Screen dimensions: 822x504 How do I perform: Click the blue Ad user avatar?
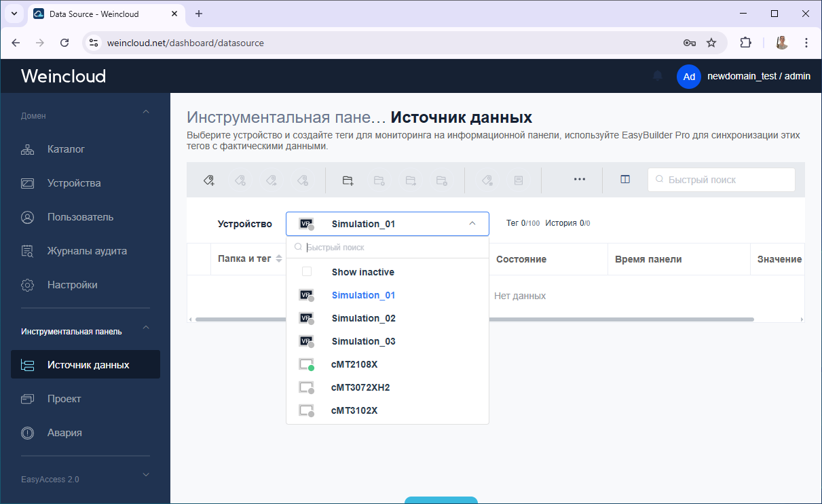pyautogui.click(x=688, y=77)
